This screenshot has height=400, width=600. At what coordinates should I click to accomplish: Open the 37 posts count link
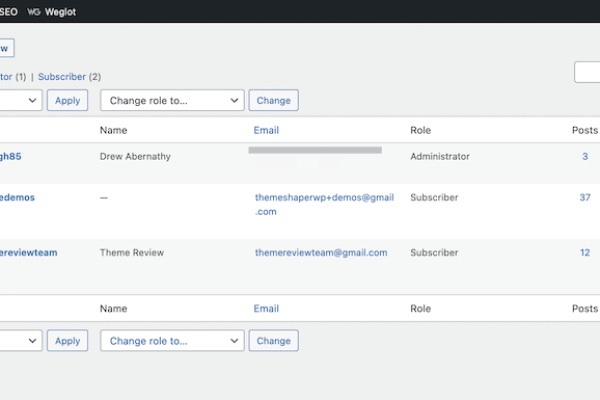[x=585, y=197]
